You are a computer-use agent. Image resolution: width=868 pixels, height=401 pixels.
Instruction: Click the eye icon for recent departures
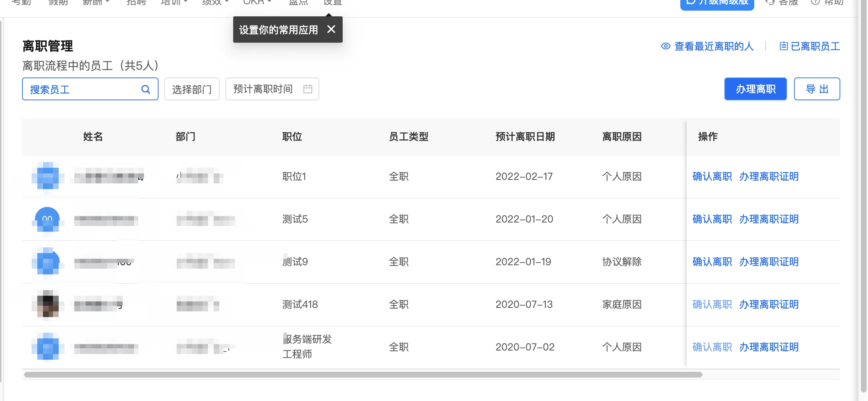(x=665, y=46)
